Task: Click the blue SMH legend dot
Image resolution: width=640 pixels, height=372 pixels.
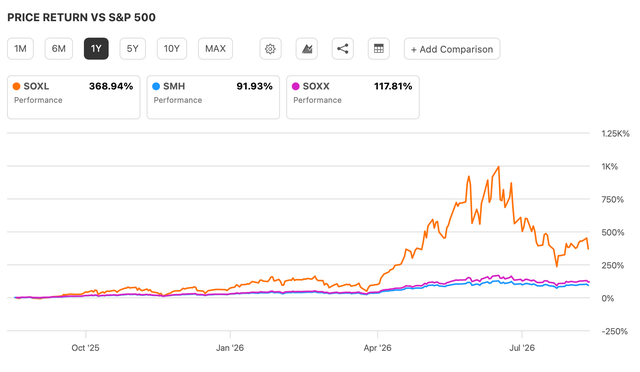Action: (156, 86)
